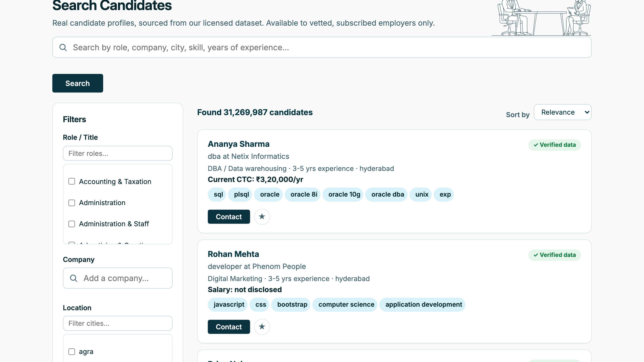Check the Accounting & Taxation role
Screen dimensions: 644x362
[x=72, y=181]
